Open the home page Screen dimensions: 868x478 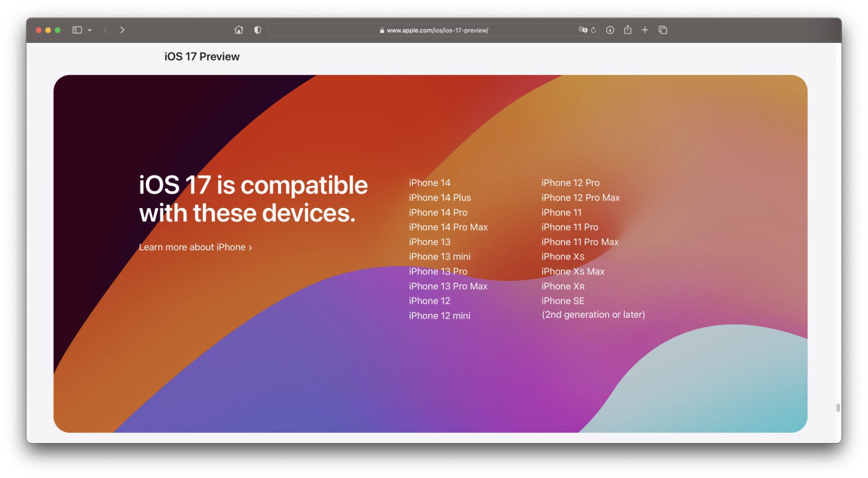click(x=239, y=30)
